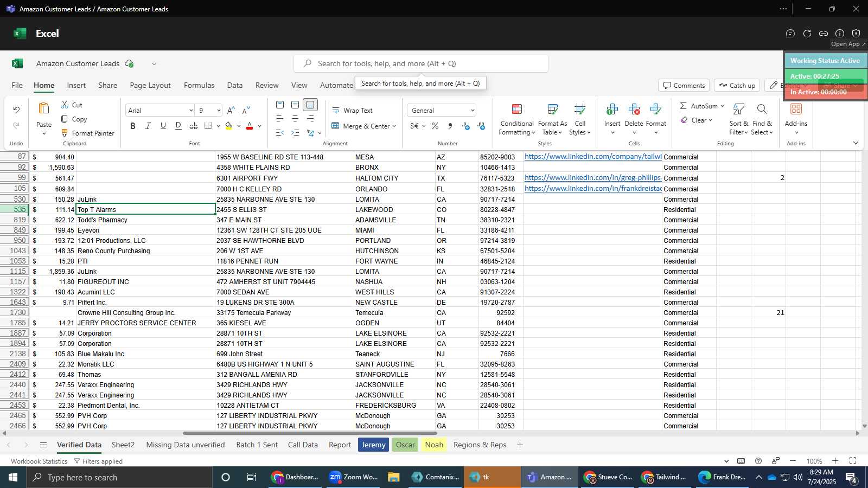
Task: Open font color picker arrow
Action: click(259, 126)
